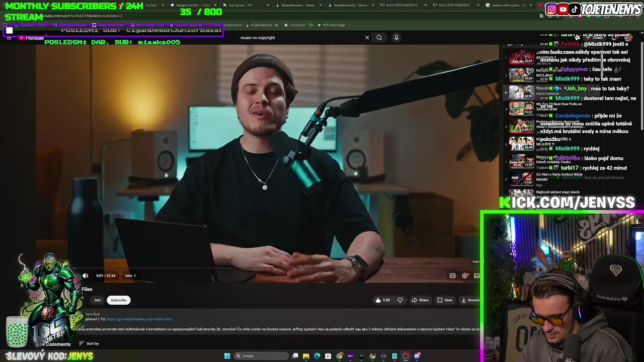Open the matchmasters.com link in the description
Screen dimensions: 644x362
click(140, 319)
